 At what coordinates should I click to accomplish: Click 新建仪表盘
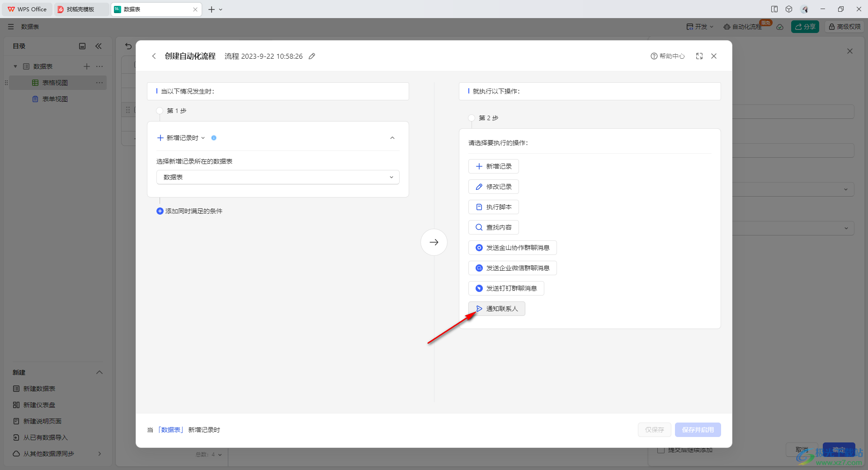coord(34,405)
